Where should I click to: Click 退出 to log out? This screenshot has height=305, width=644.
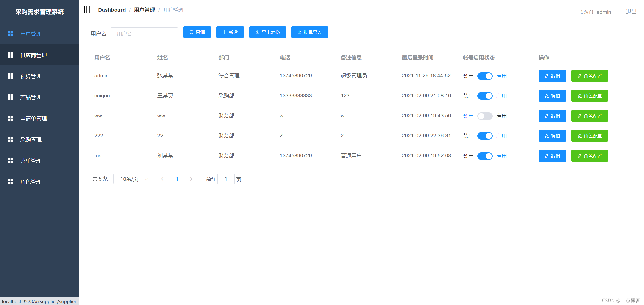(x=631, y=12)
